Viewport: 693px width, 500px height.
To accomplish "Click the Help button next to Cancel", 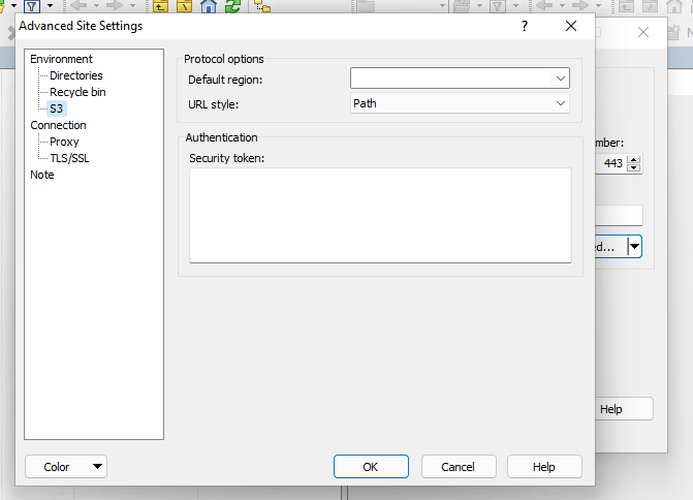I will point(544,466).
